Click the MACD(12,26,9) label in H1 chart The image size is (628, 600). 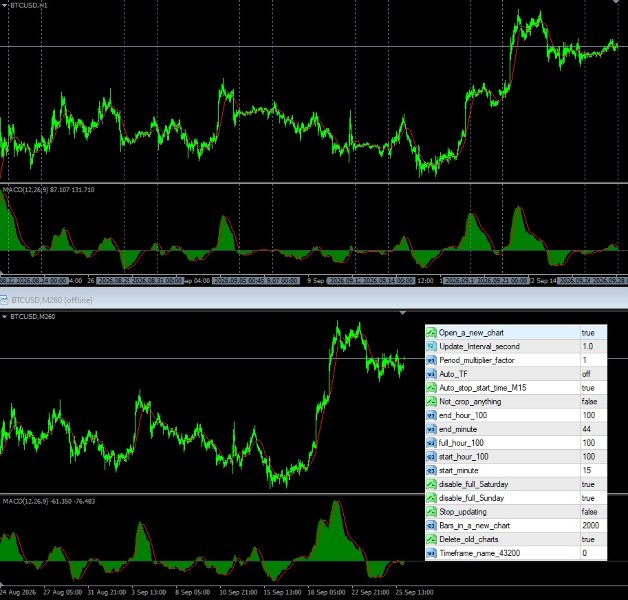26,189
